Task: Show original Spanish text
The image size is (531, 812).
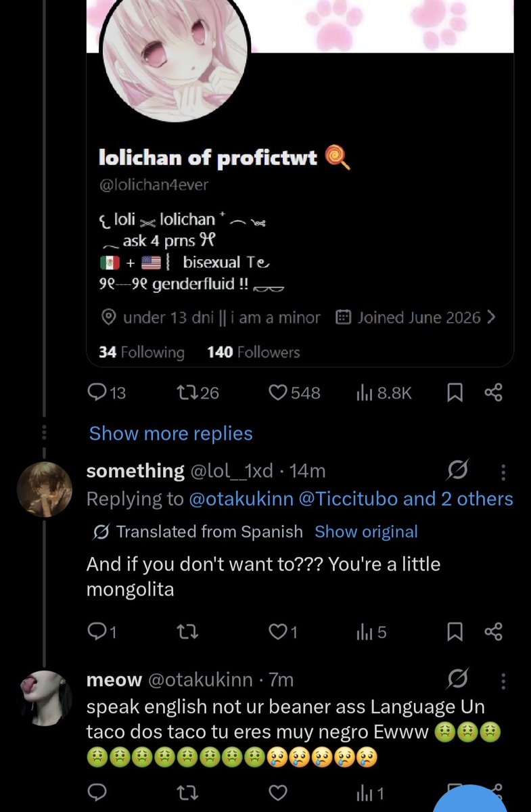Action: pyautogui.click(x=366, y=532)
